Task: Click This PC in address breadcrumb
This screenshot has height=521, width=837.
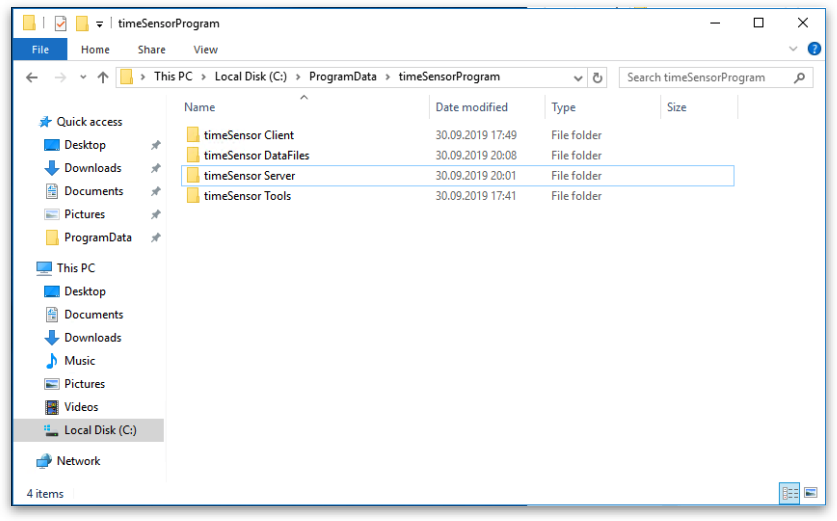Action: (x=173, y=76)
